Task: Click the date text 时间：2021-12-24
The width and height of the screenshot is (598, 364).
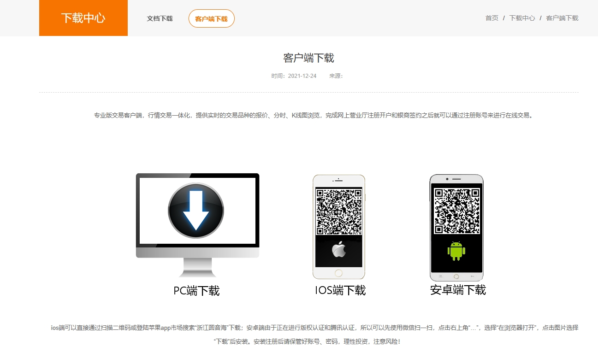Action: 294,76
